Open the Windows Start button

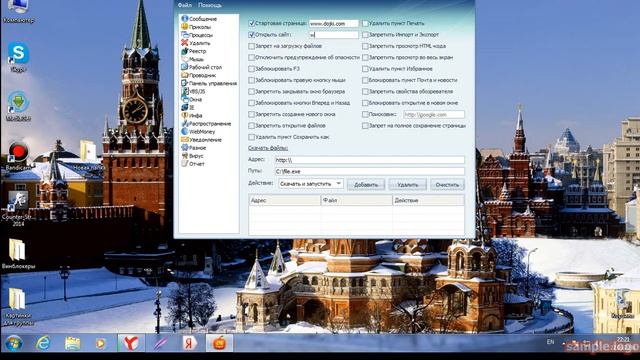tap(13, 343)
